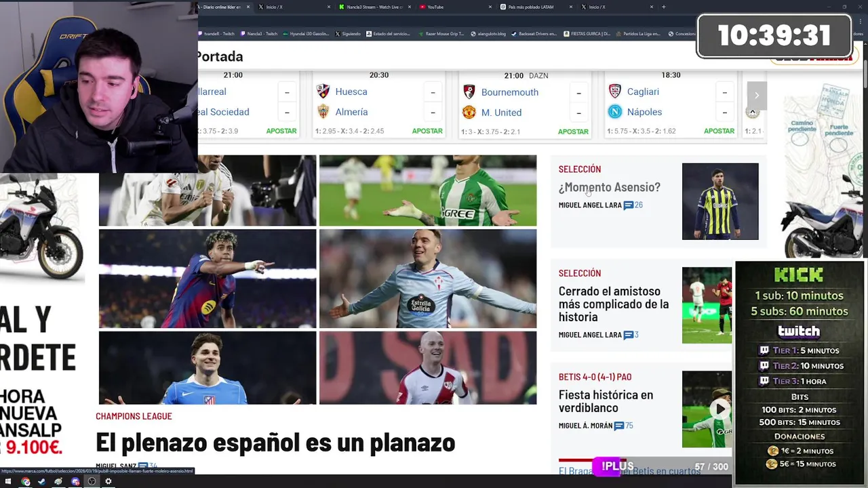Click APOSTAR for Huesca vs Almería
Screen dimensions: 868x488
coord(427,131)
